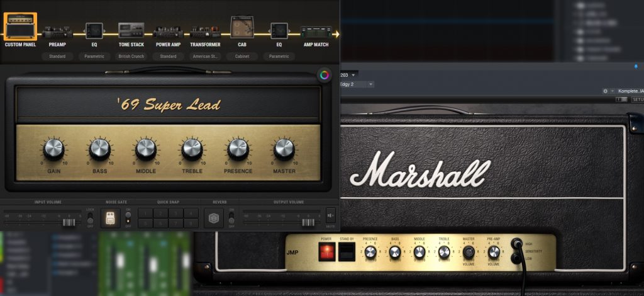This screenshot has width=644, height=296.
Task: Expand the American St.. transformer type dropdown
Action: tap(205, 57)
